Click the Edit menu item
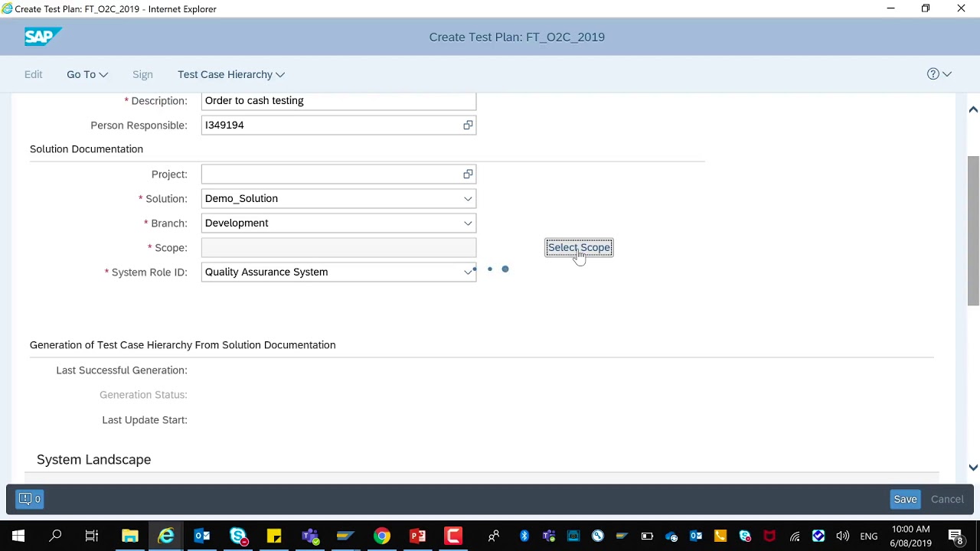This screenshot has width=980, height=551. (x=33, y=74)
